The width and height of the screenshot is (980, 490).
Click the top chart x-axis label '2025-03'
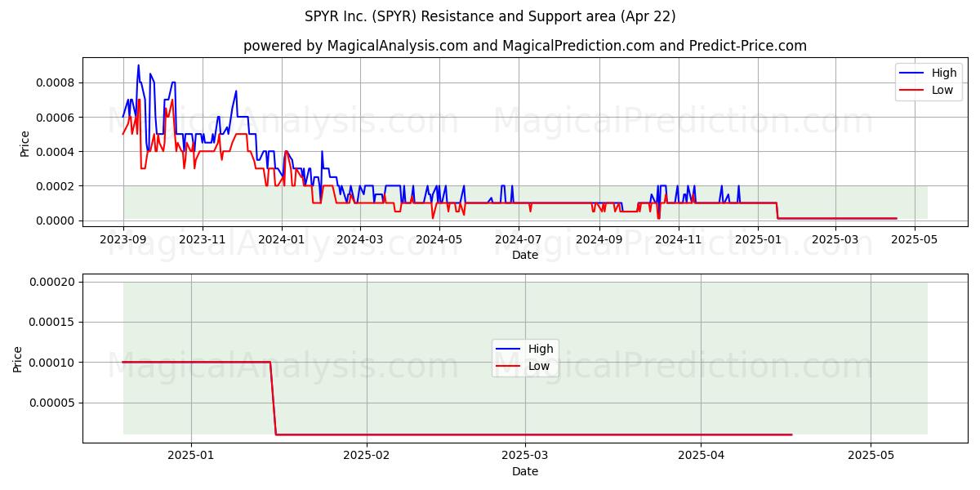point(835,239)
